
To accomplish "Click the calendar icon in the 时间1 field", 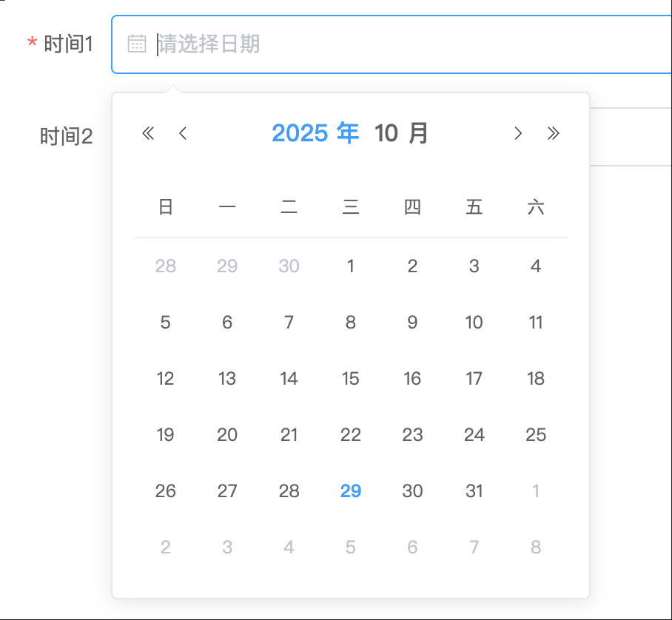I will pos(137,44).
